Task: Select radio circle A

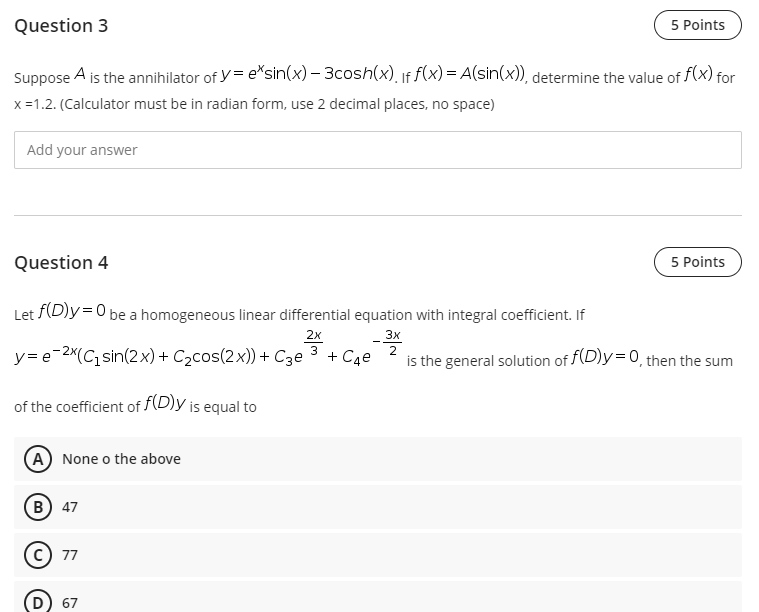Action: tap(38, 459)
